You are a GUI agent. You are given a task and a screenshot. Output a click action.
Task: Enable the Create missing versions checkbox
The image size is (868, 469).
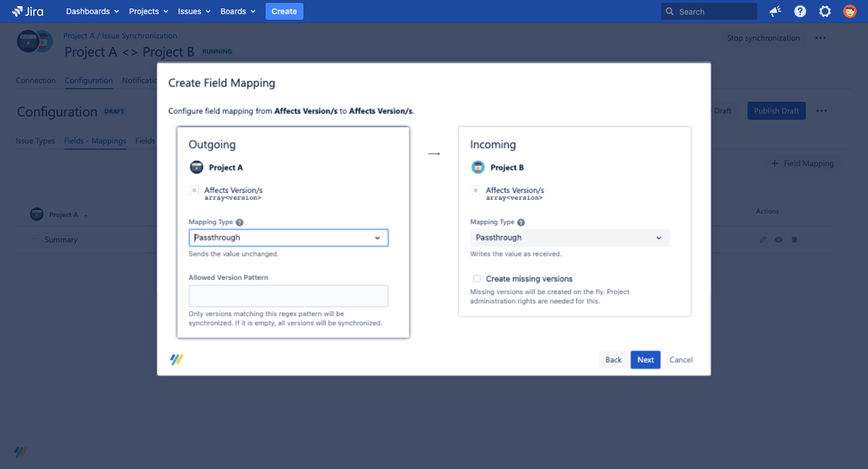(x=477, y=278)
